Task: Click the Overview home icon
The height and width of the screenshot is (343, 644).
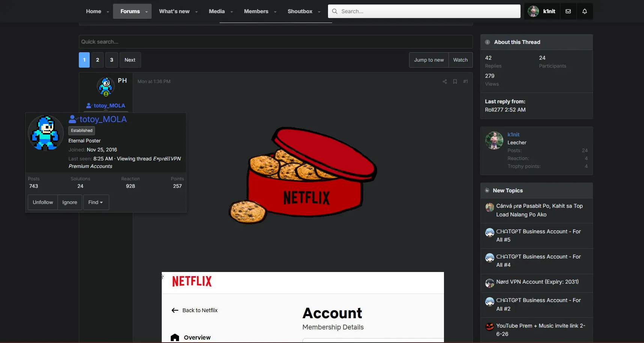Action: [175, 337]
